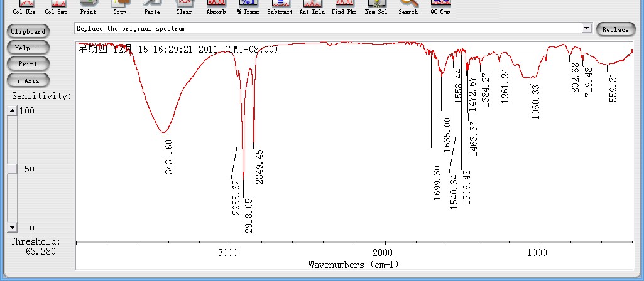Click the Threshold value 63.280
This screenshot has width=644, height=281.
coord(41,251)
